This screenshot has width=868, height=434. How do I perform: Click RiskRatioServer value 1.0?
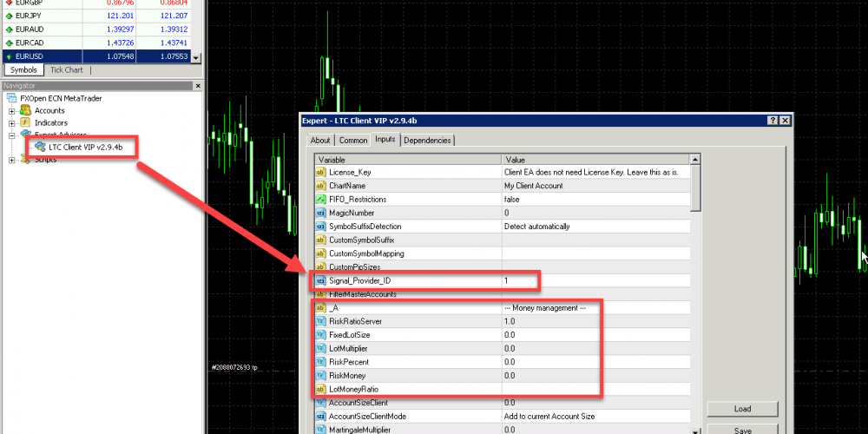[x=510, y=322]
